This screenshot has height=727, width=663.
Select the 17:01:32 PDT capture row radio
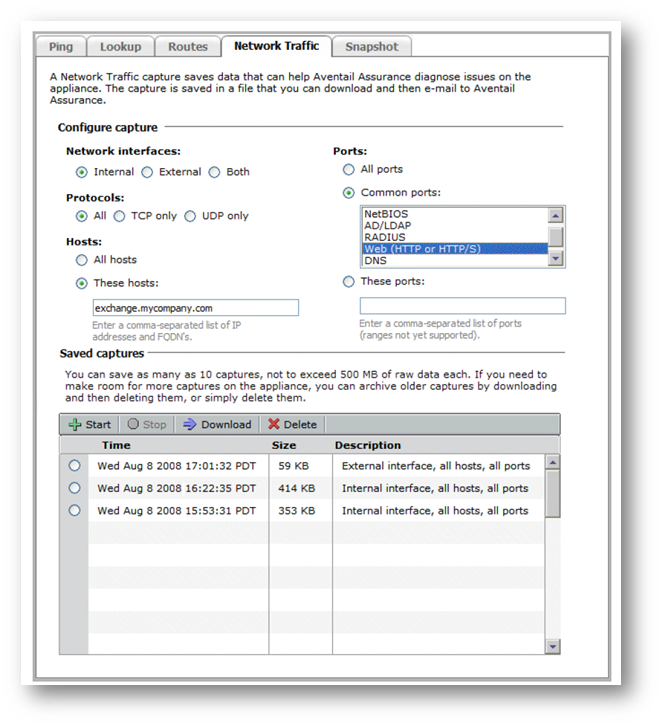pyautogui.click(x=74, y=465)
